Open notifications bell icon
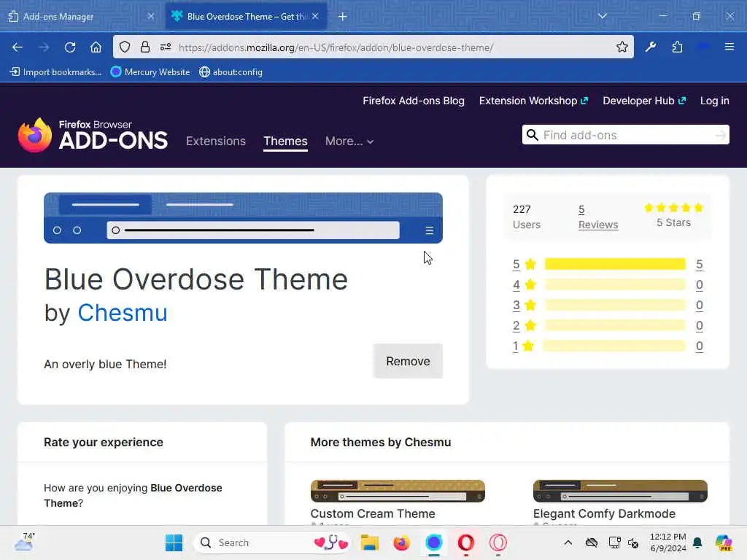Screen dimensions: 747x560 pos(697,542)
